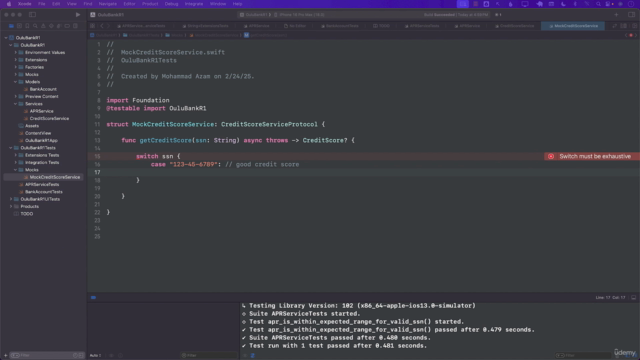Go back with the editor back arrow
Viewport: 640px width, 360px height.
tap(102, 26)
